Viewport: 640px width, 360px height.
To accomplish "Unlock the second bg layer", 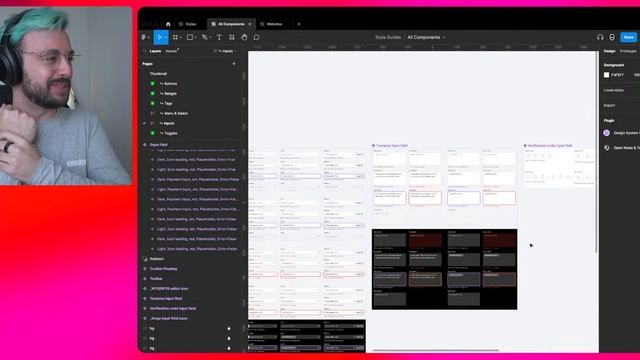I will pyautogui.click(x=229, y=338).
